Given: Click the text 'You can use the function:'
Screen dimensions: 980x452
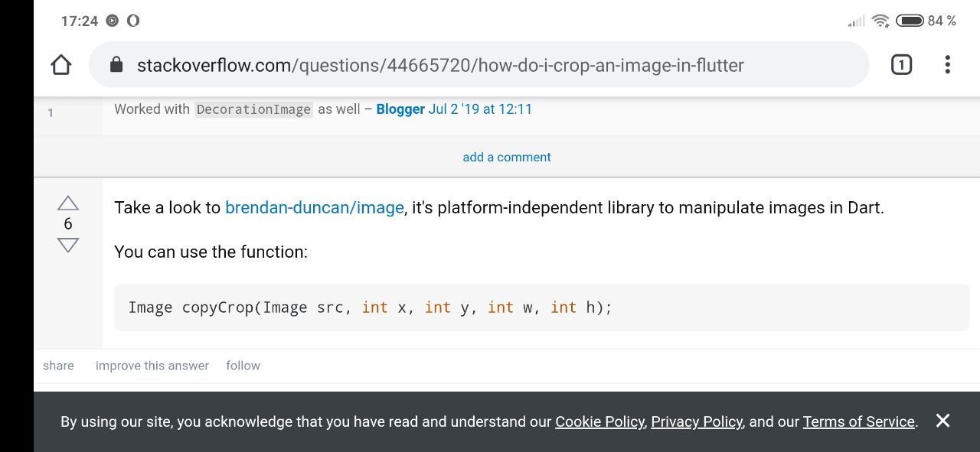Looking at the screenshot, I should coord(211,252).
